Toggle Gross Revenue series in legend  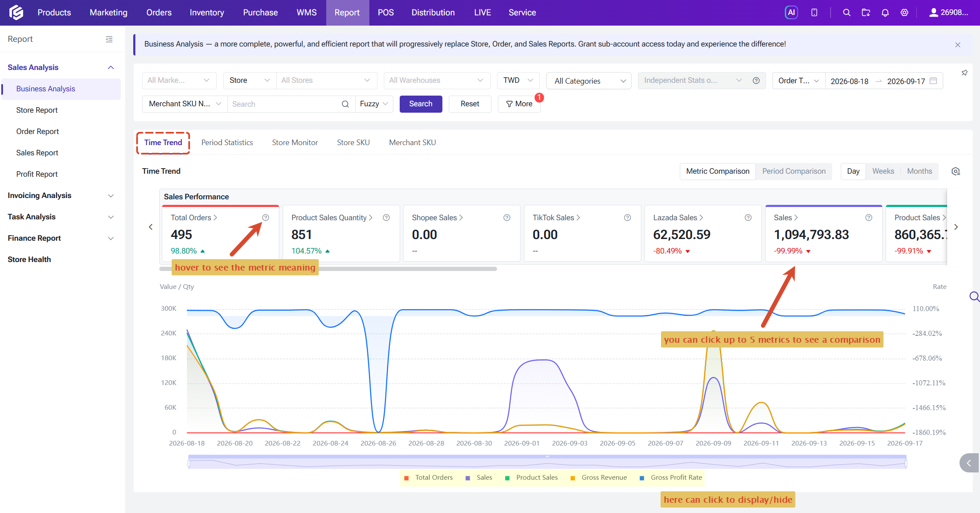point(599,478)
